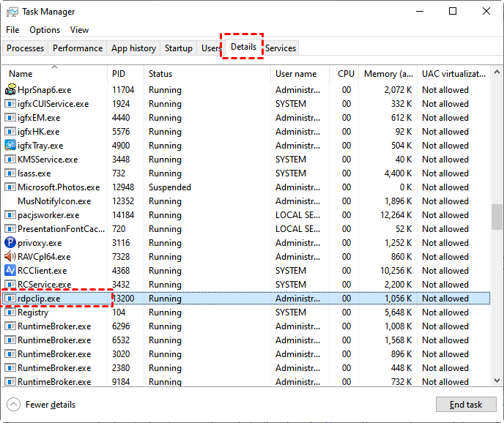Click the icon beside KMSService.exe

click(x=10, y=160)
